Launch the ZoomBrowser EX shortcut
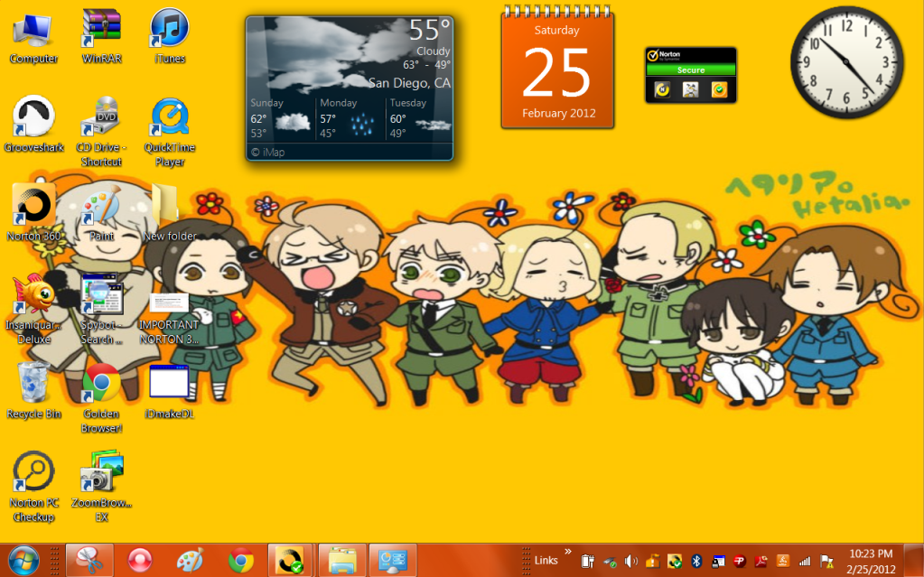 [101, 487]
